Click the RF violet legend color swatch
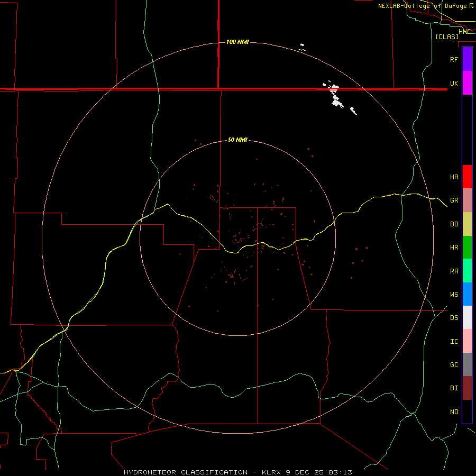The width and height of the screenshot is (476, 476). coord(467,59)
